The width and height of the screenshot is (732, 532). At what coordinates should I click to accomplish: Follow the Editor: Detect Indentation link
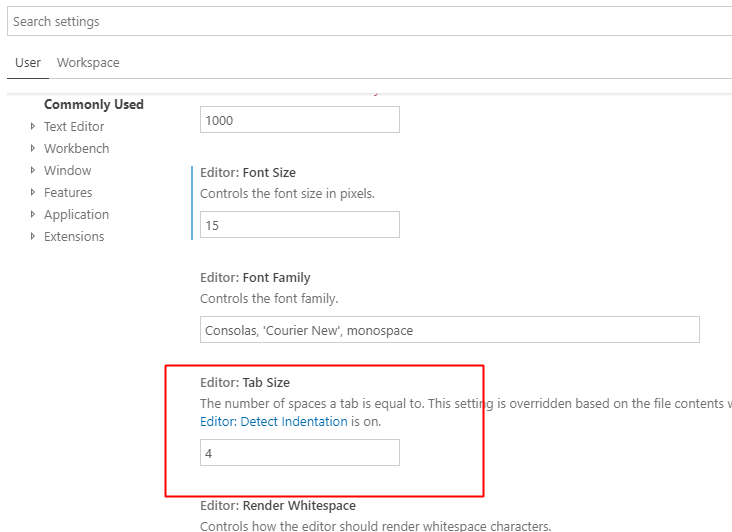click(274, 421)
